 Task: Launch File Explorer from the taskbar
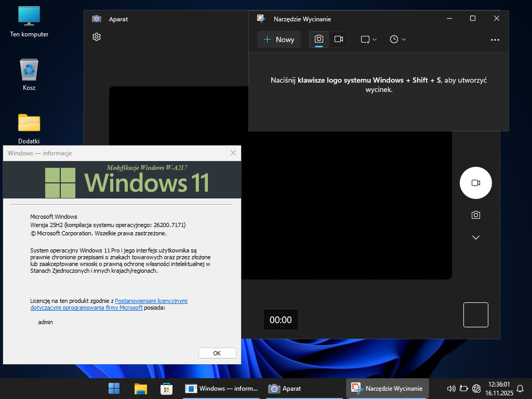click(x=140, y=389)
